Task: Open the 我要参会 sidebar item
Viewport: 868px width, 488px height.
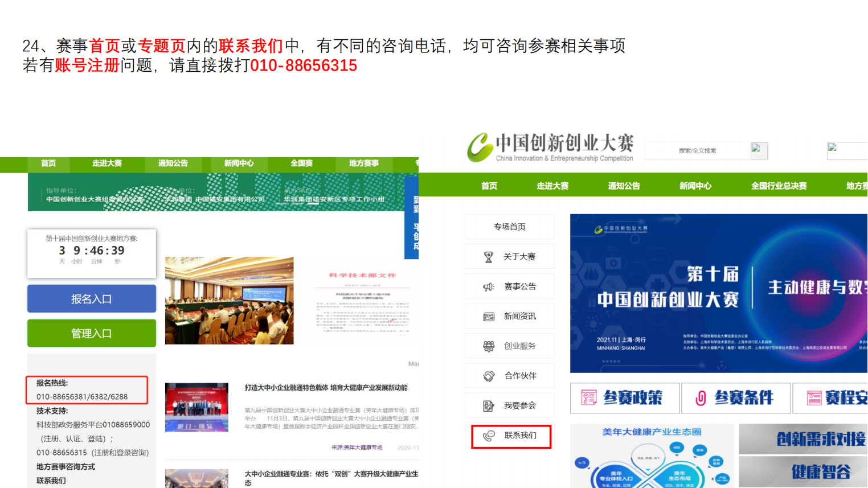Action: coord(510,405)
